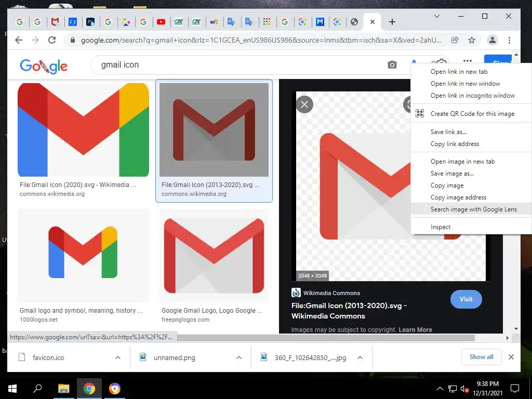Screen dimensions: 532x399
Task: Choose Open link in new tab
Action: (x=459, y=72)
